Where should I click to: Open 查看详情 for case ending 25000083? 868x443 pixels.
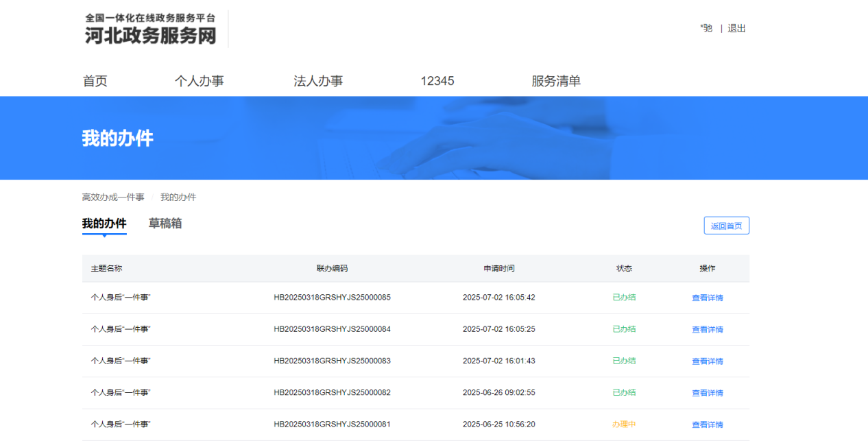pos(707,361)
